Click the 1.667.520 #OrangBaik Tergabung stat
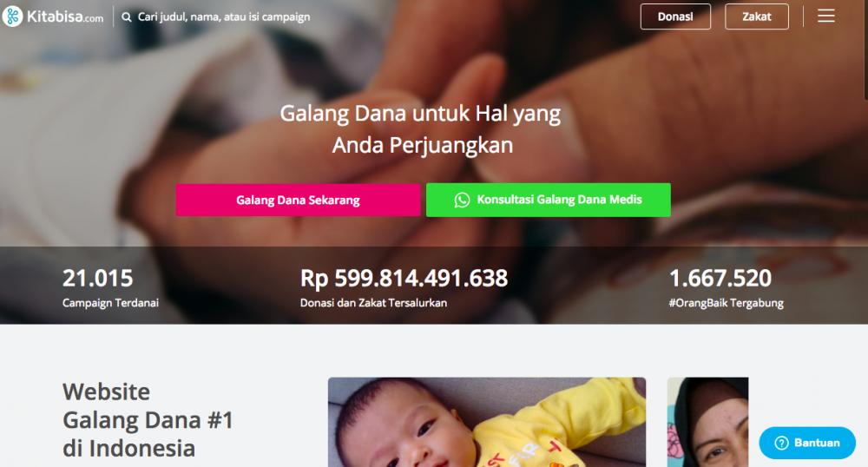The image size is (868, 467). tap(726, 287)
